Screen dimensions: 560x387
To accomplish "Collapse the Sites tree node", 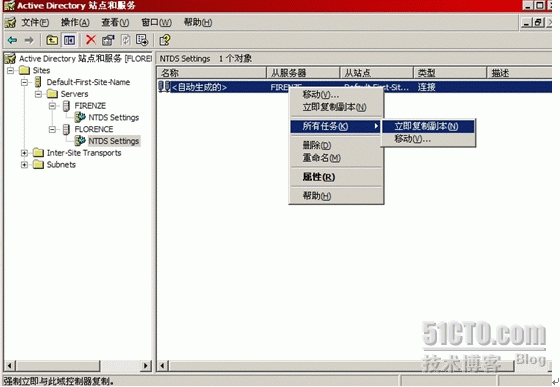I will tap(10, 70).
